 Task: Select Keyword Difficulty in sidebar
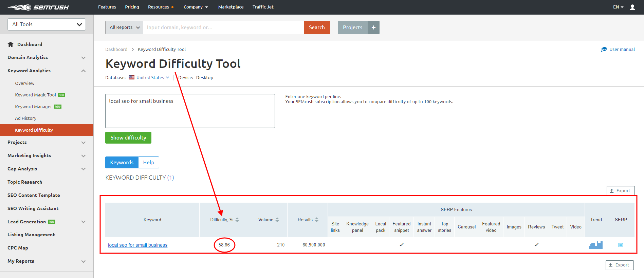[x=47, y=130]
